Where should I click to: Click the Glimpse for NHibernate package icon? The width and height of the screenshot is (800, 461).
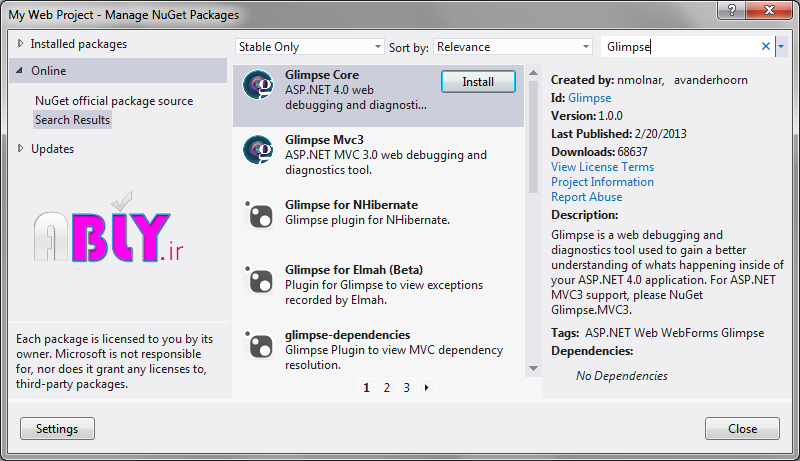(259, 214)
